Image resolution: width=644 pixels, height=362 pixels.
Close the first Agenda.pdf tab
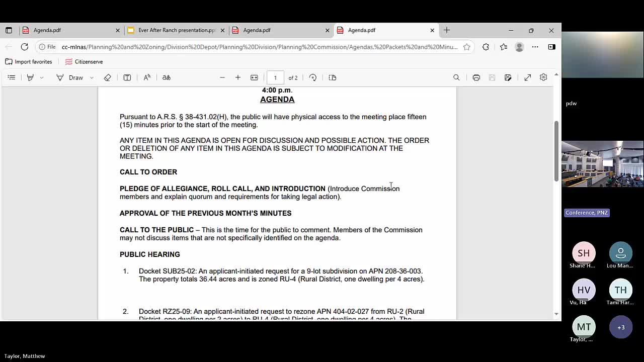point(118,30)
